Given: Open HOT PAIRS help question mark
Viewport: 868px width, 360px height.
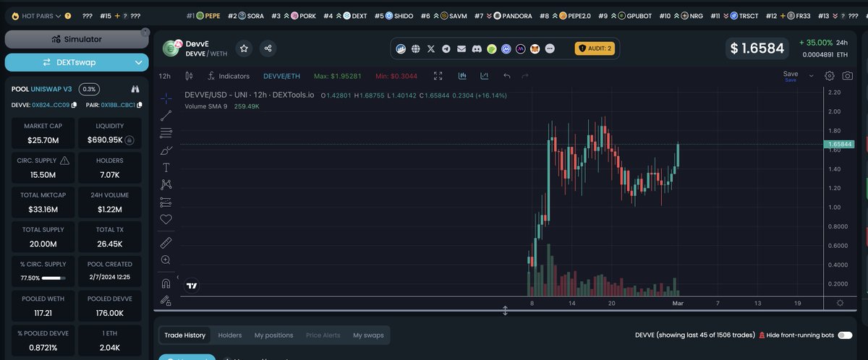Looking at the screenshot, I should pos(67,15).
